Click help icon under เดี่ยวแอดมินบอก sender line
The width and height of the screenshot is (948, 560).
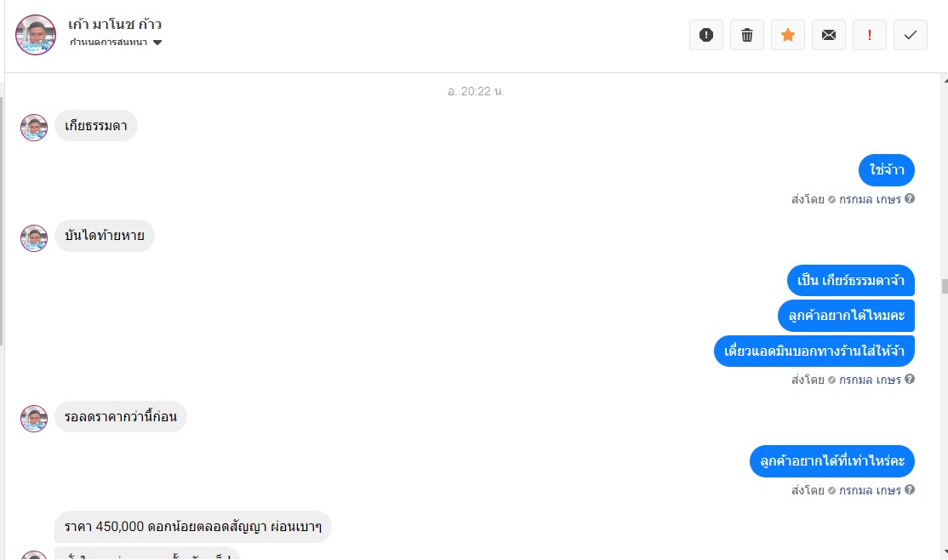[910, 380]
